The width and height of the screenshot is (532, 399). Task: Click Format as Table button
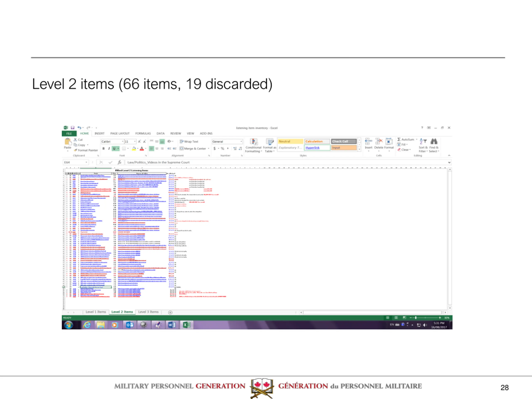tap(269, 145)
